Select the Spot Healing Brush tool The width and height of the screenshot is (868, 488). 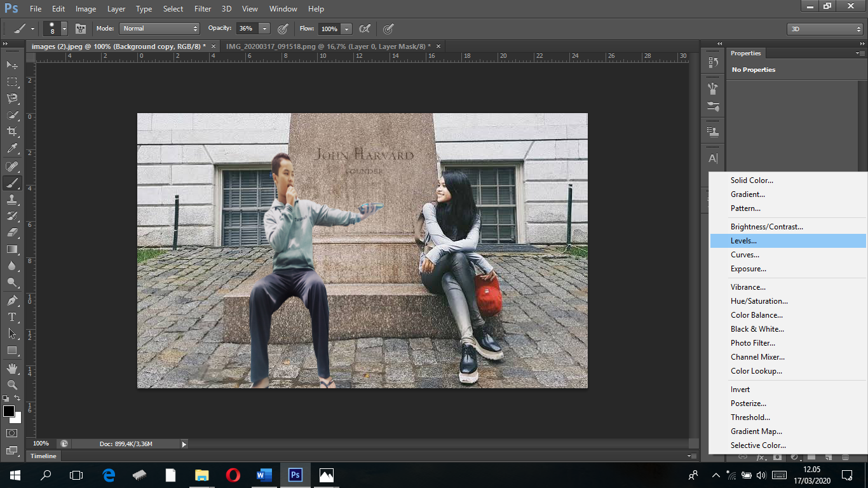coord(12,166)
